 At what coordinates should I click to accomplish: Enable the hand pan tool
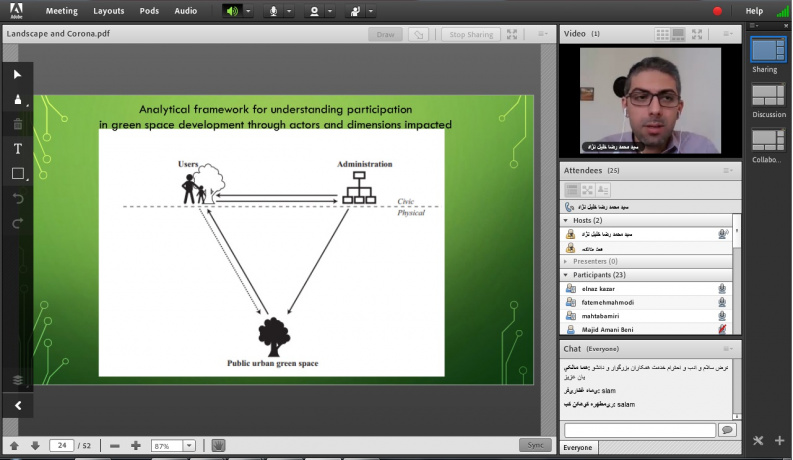[218, 445]
